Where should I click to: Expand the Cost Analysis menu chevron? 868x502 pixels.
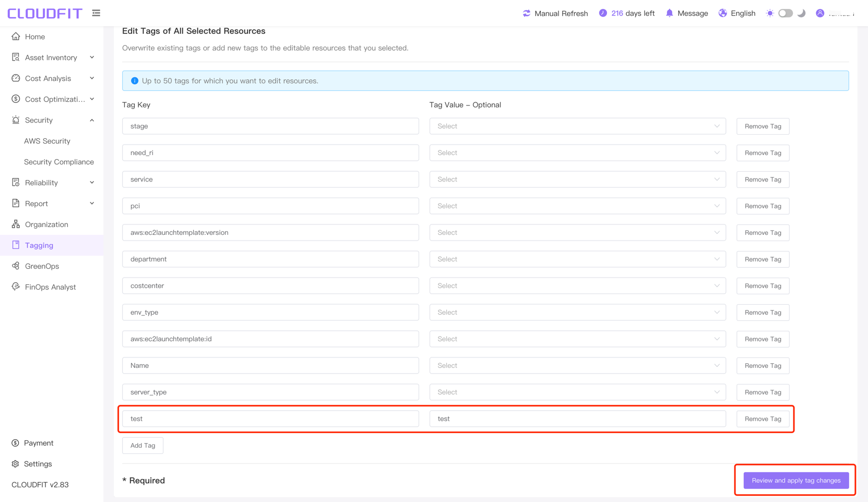click(x=92, y=78)
